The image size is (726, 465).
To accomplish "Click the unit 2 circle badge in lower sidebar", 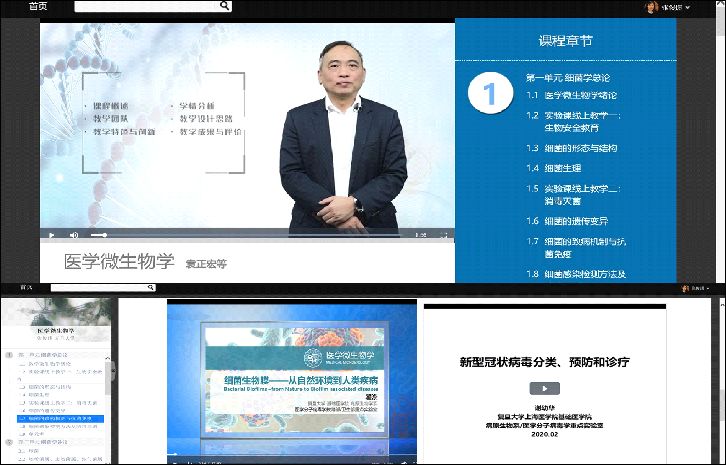I will coord(8,442).
